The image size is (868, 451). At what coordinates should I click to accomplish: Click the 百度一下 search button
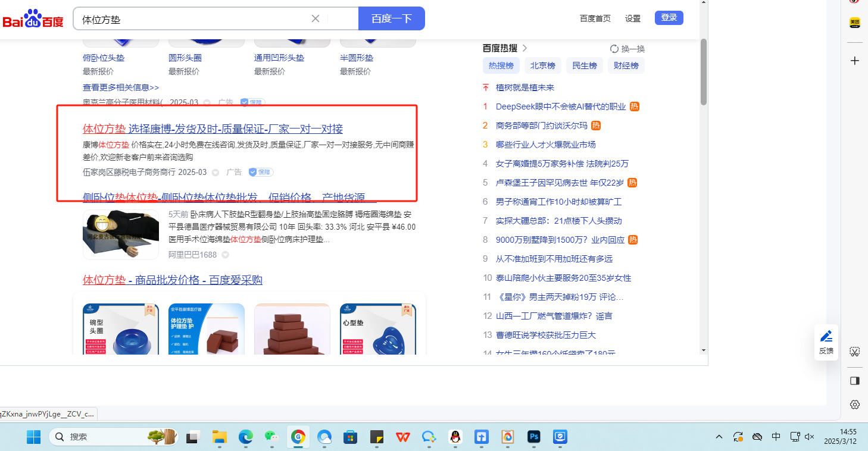point(392,18)
